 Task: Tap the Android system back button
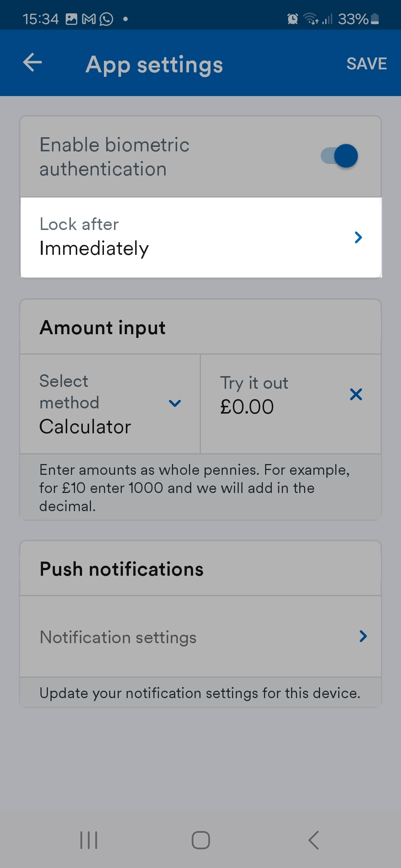coord(314,840)
